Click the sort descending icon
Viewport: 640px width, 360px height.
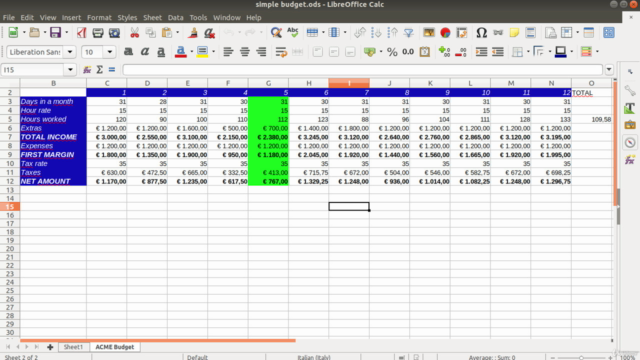point(392,33)
